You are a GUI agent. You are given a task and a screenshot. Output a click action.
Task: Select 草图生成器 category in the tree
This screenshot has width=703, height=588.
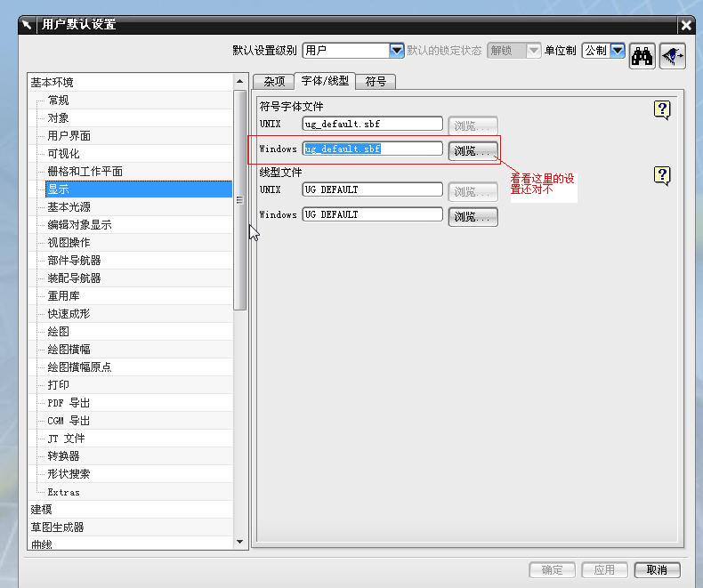57,528
